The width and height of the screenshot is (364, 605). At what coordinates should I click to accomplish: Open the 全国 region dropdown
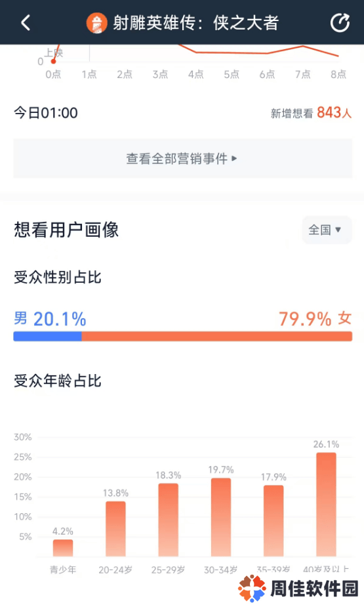(x=327, y=230)
